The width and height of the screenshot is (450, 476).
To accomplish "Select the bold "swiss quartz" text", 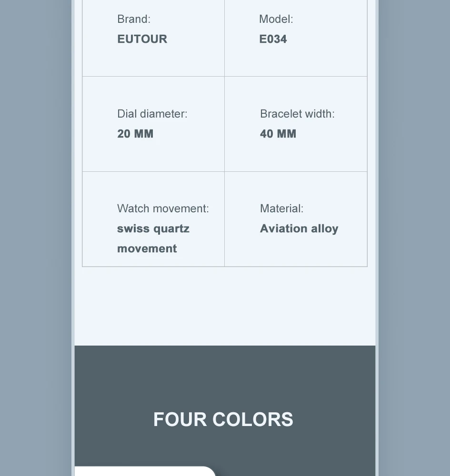I will point(153,228).
